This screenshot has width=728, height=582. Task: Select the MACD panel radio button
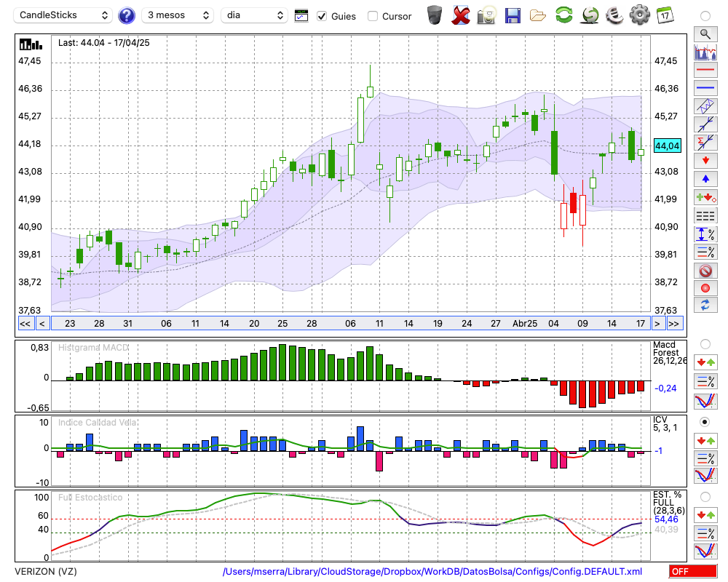coord(705,344)
